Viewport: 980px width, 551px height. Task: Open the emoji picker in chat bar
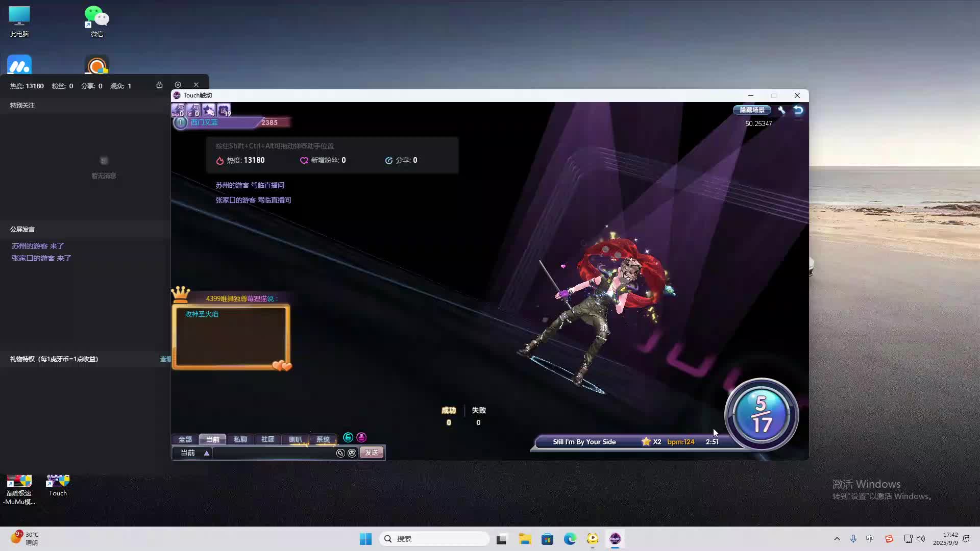click(x=352, y=453)
